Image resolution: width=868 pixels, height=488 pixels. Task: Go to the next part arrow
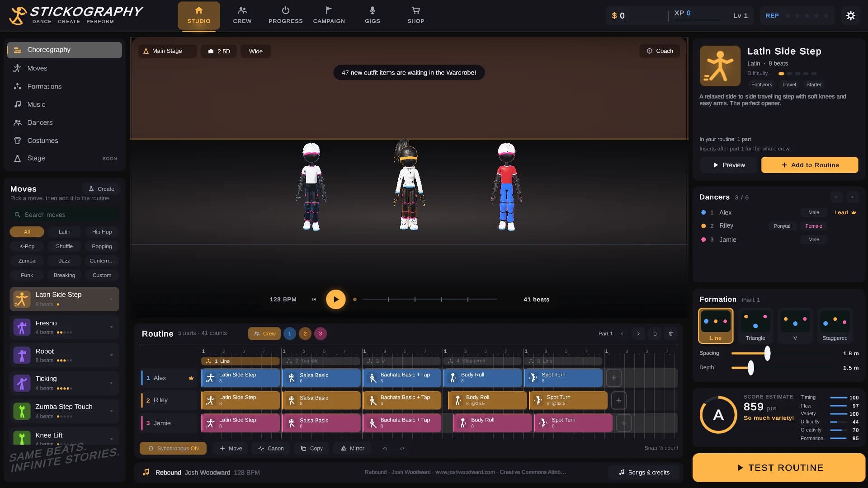pos(638,334)
